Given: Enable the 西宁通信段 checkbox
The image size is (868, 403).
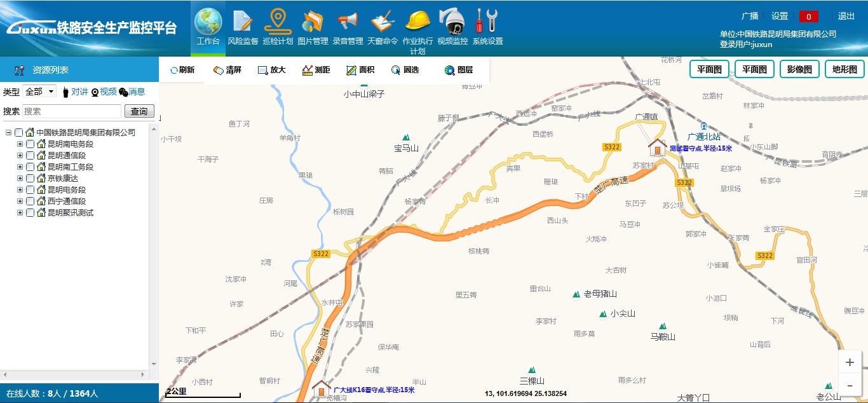Looking at the screenshot, I should click(31, 201).
